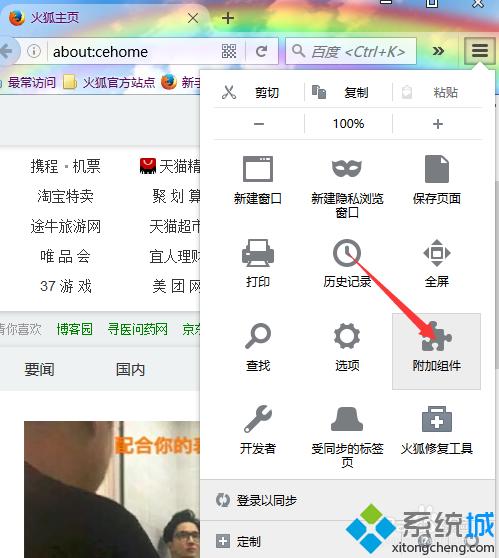Open the 博客园 link
This screenshot has height=558, width=499.
tap(75, 329)
